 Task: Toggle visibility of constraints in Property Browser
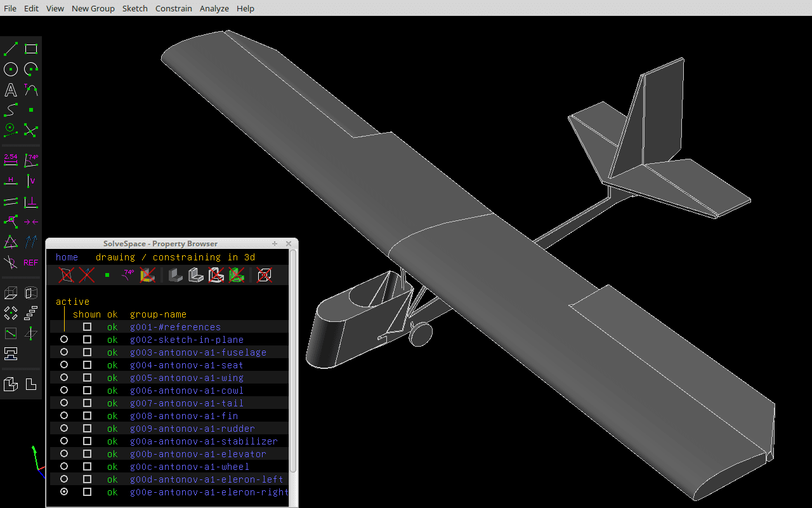(129, 275)
